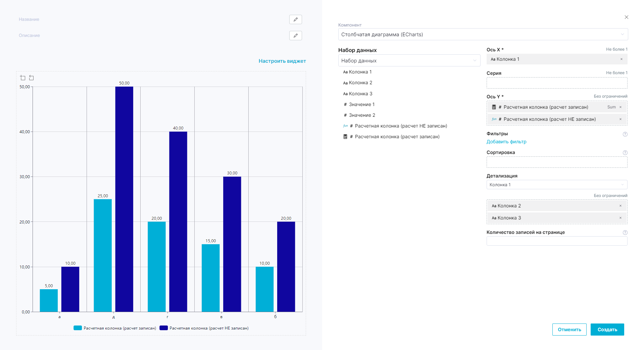Select Колонка 2 in the dataset list

360,83
